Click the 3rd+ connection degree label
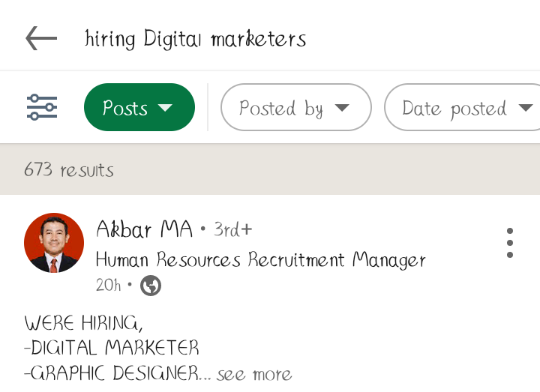 point(232,229)
